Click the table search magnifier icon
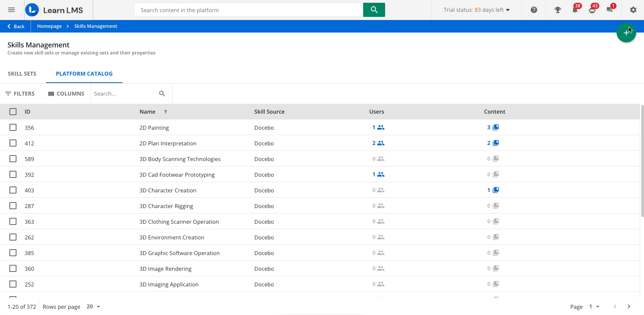644x315 pixels. click(162, 94)
